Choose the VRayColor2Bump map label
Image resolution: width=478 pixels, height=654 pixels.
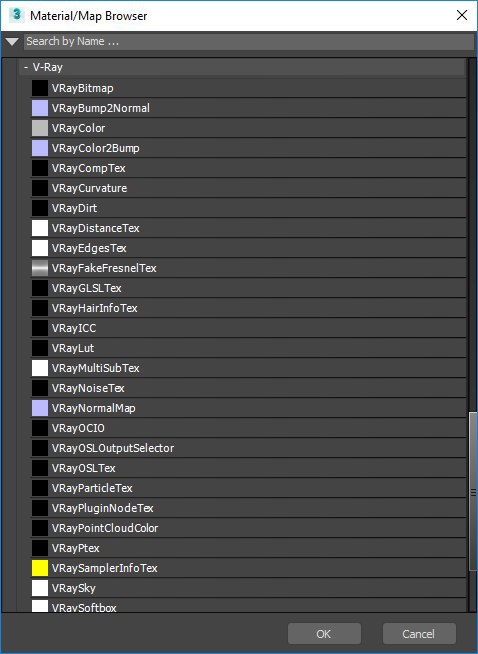click(96, 148)
